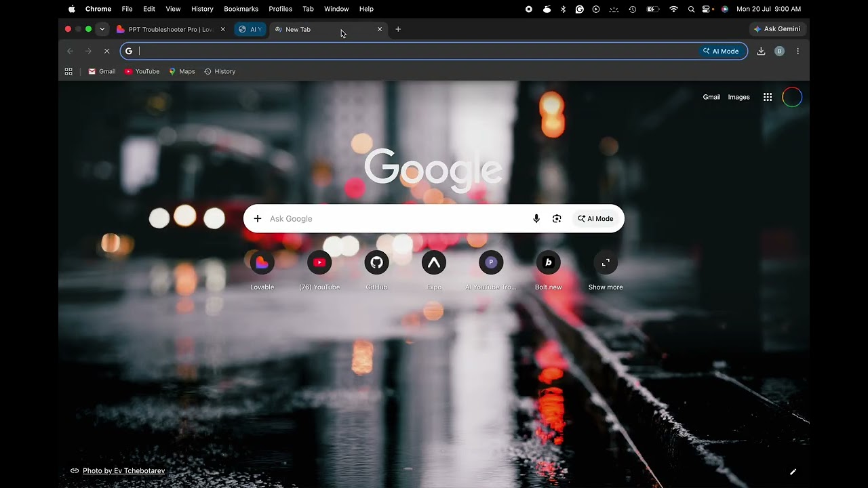Click the plus icon in the Ask Google box
868x488 pixels.
point(258,218)
